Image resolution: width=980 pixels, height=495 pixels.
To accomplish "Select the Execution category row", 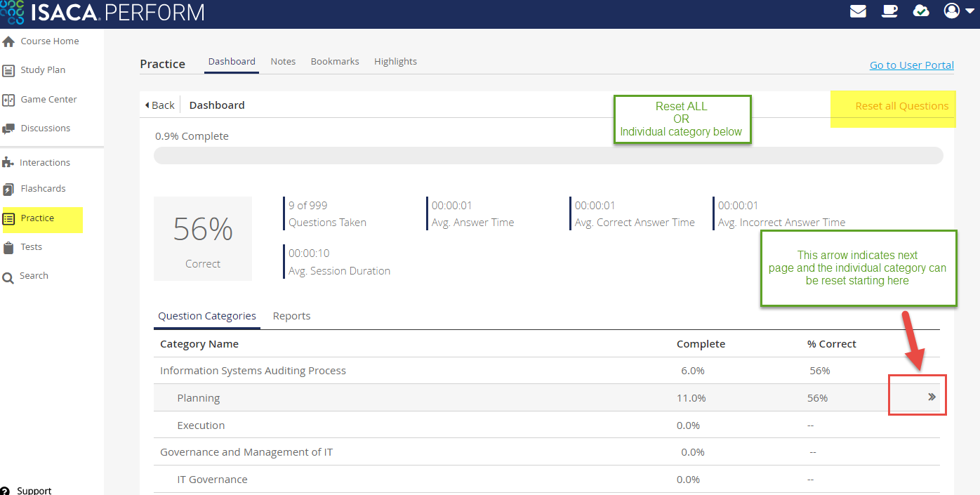I will click(x=201, y=425).
